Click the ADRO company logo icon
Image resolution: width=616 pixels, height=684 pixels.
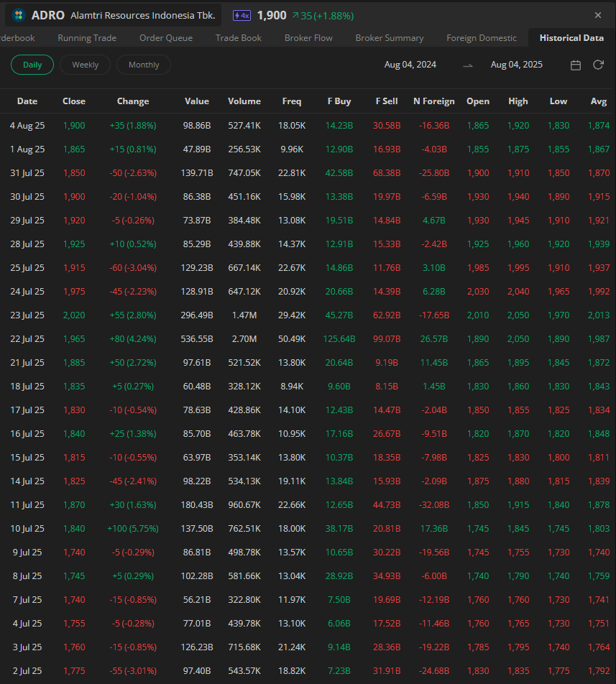coord(18,15)
